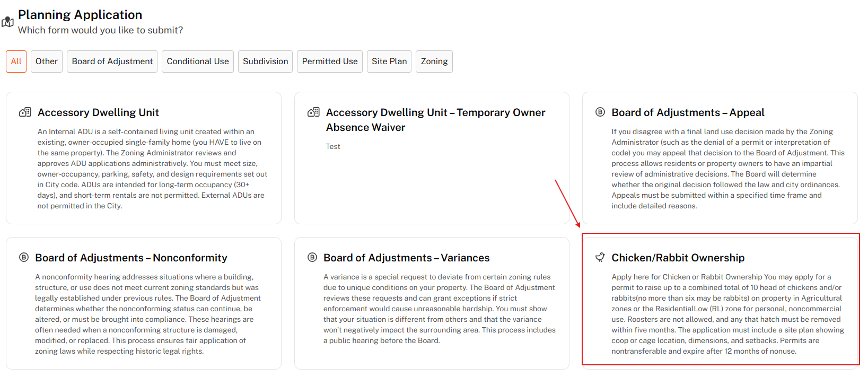Select the Permitted Use filter
The width and height of the screenshot is (868, 377).
(x=330, y=62)
